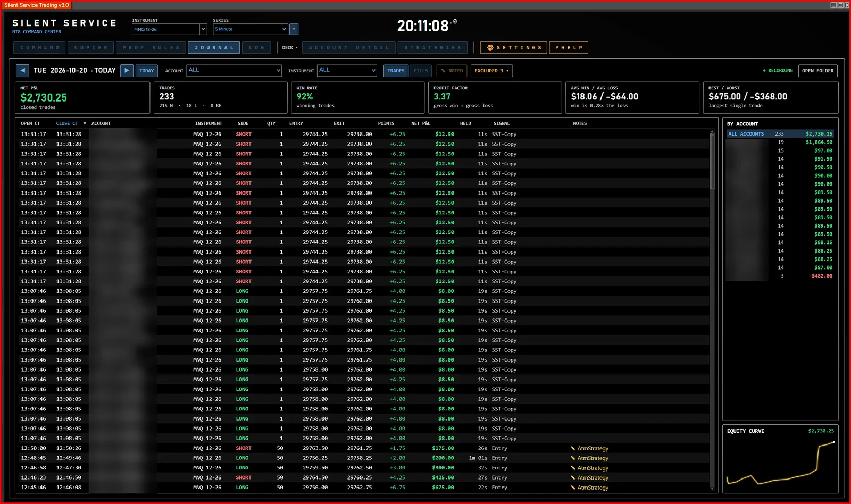
Task: Select the All Accounts row in By Account
Action: point(780,134)
